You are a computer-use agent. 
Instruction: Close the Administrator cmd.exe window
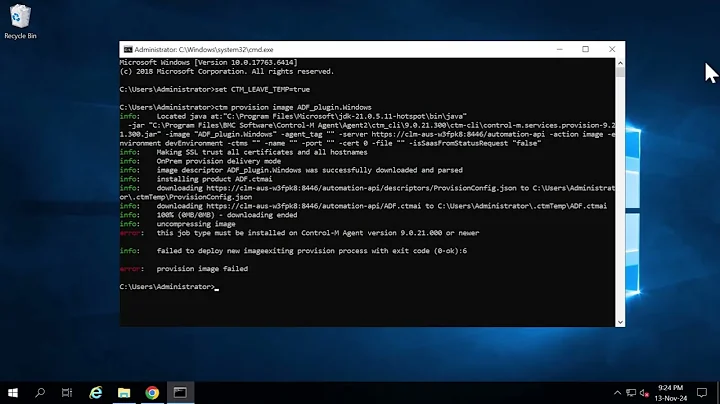pyautogui.click(x=612, y=49)
